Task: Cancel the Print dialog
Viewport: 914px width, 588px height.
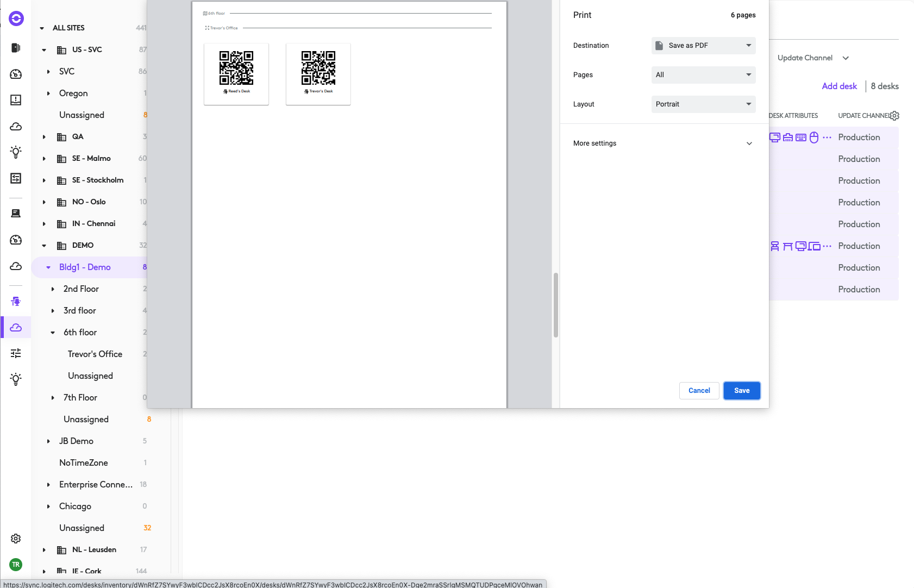Action: [x=699, y=390]
